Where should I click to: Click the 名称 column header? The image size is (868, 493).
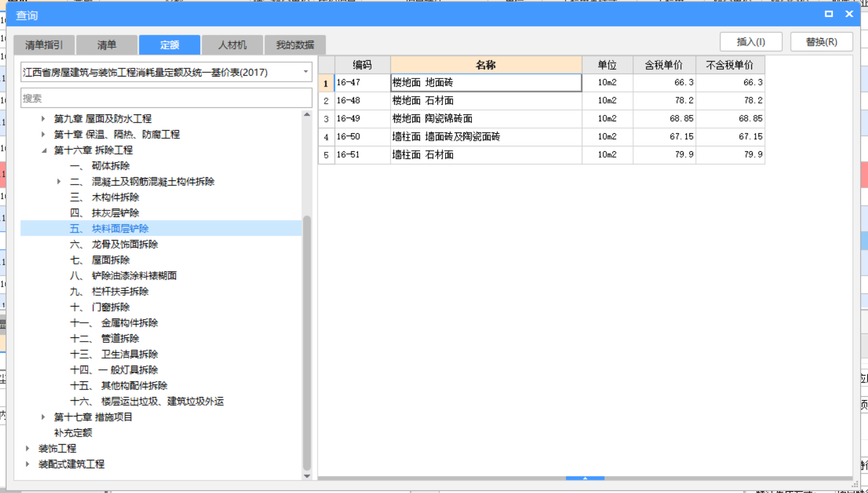(486, 65)
